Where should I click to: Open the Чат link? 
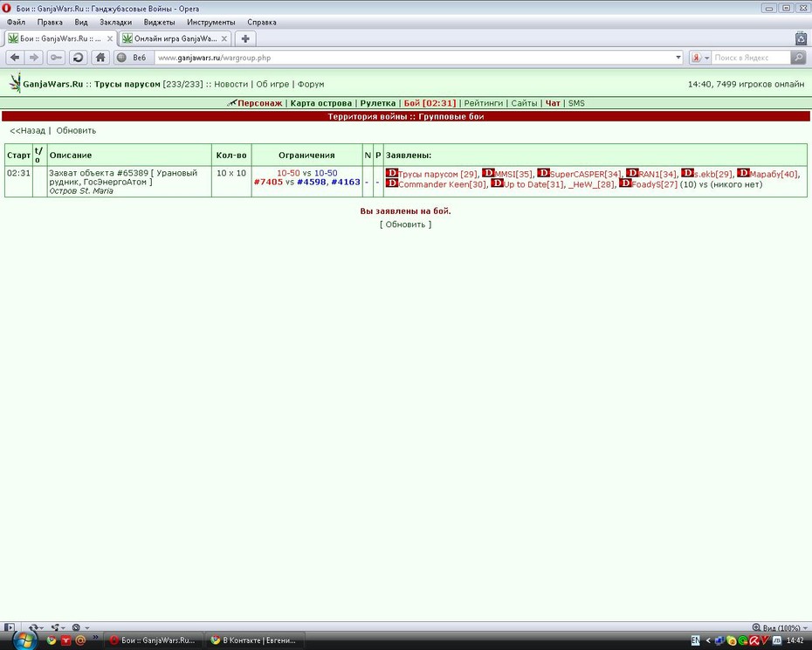coord(553,103)
